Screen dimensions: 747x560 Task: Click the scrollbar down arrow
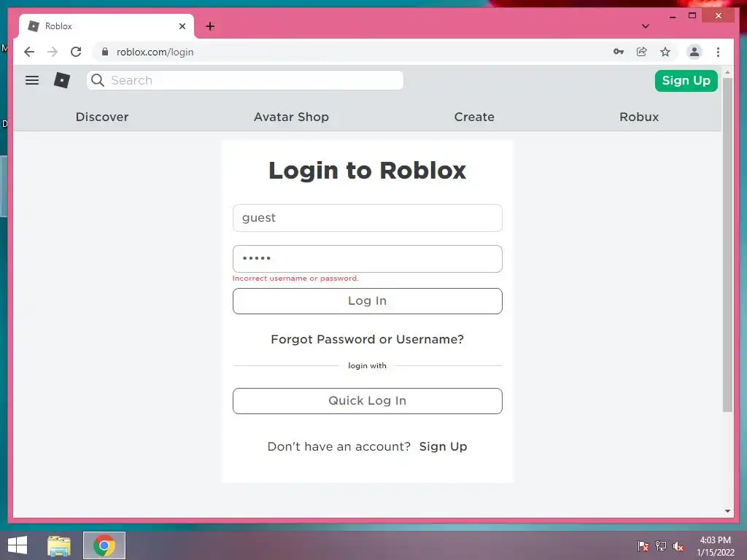(x=727, y=511)
